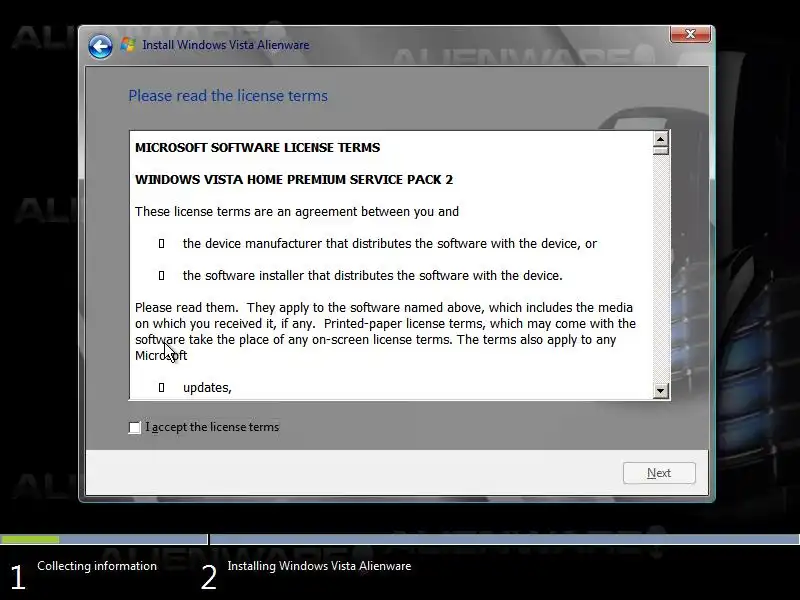Click the Installing Windows Vista Alienware step label

click(319, 566)
